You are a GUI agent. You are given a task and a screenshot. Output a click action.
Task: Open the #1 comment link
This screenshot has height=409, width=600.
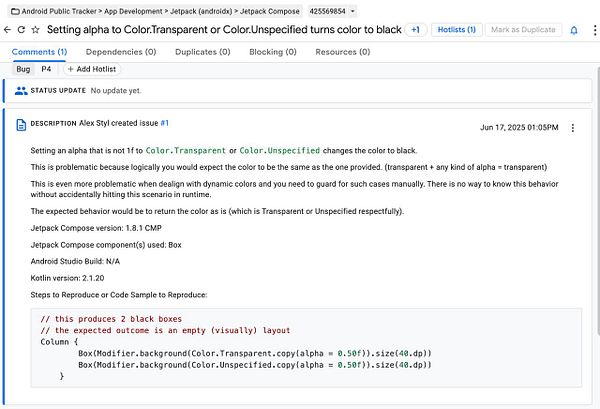(165, 123)
